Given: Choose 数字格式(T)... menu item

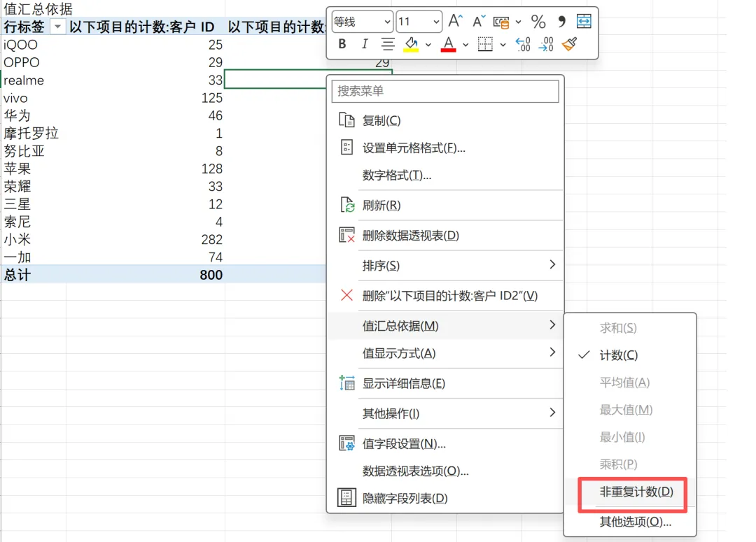Looking at the screenshot, I should point(397,176).
